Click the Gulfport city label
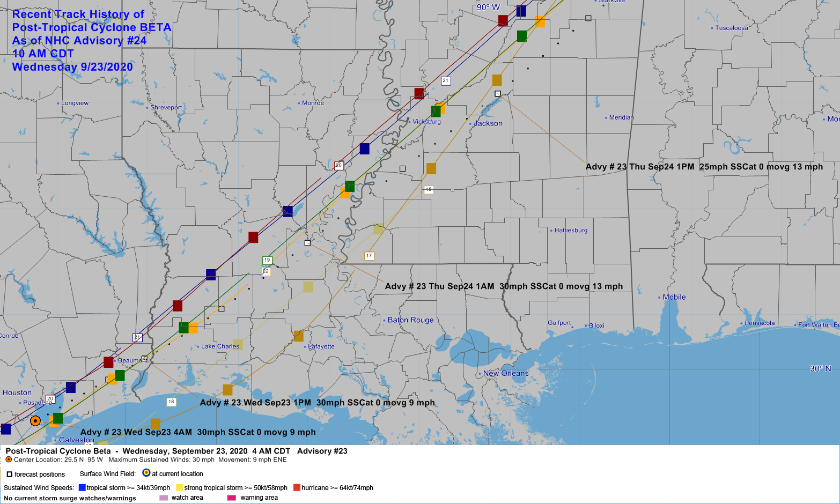The width and height of the screenshot is (840, 504). [559, 323]
